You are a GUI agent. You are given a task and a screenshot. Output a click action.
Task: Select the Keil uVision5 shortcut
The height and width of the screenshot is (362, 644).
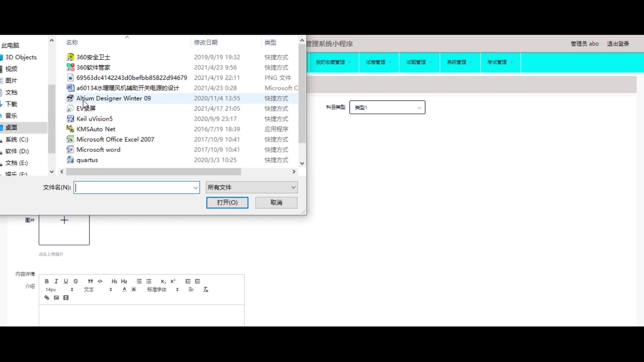94,119
